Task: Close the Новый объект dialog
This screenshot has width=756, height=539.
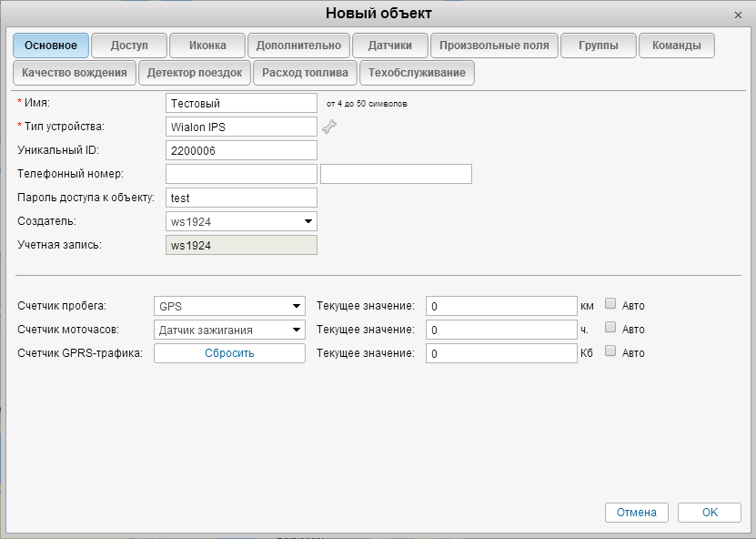Action: (738, 15)
